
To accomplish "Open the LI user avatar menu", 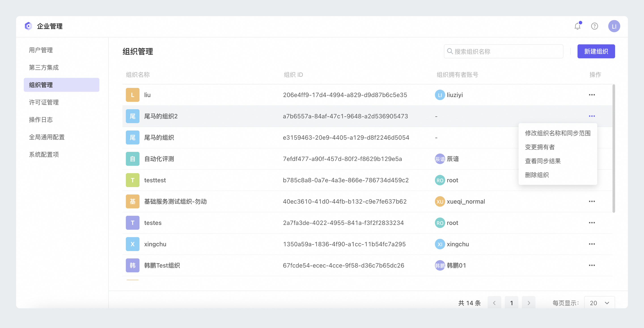I will (614, 26).
